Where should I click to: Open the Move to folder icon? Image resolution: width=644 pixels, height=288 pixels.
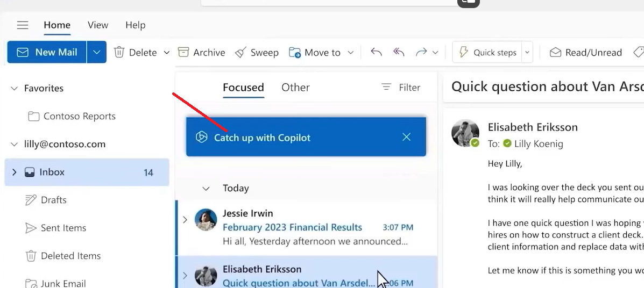coord(294,53)
